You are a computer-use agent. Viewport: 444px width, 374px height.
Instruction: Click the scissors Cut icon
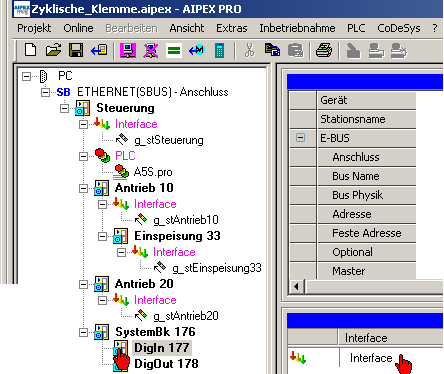tap(249, 50)
